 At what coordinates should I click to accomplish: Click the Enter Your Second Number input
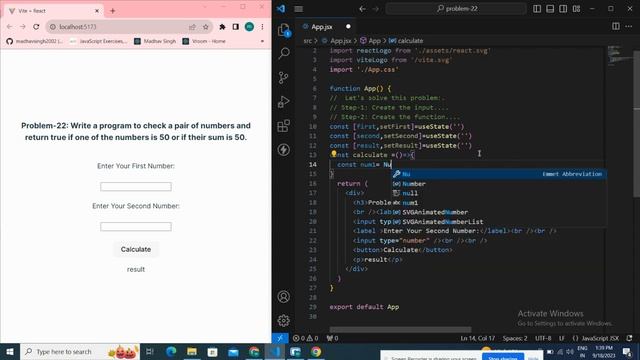coord(136,227)
